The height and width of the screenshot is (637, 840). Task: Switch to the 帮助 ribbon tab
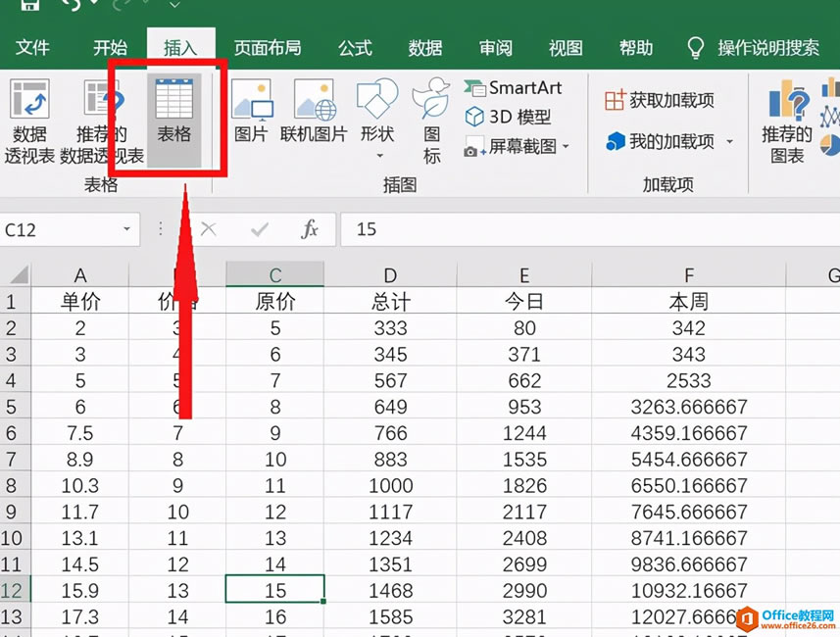[x=636, y=48]
